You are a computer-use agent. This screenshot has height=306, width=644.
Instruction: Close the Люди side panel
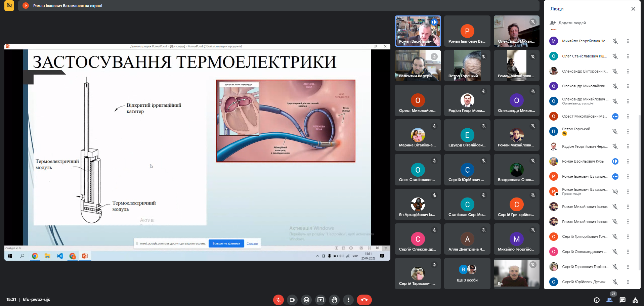click(x=633, y=9)
